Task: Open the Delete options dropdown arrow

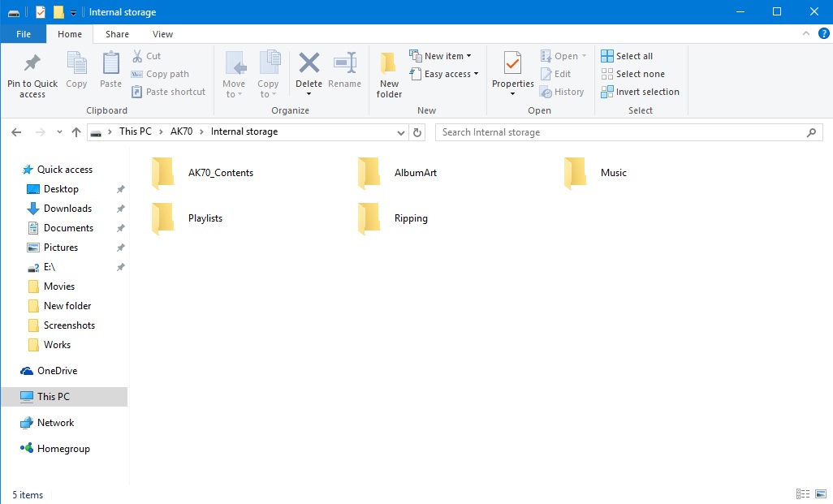Action: tap(309, 94)
